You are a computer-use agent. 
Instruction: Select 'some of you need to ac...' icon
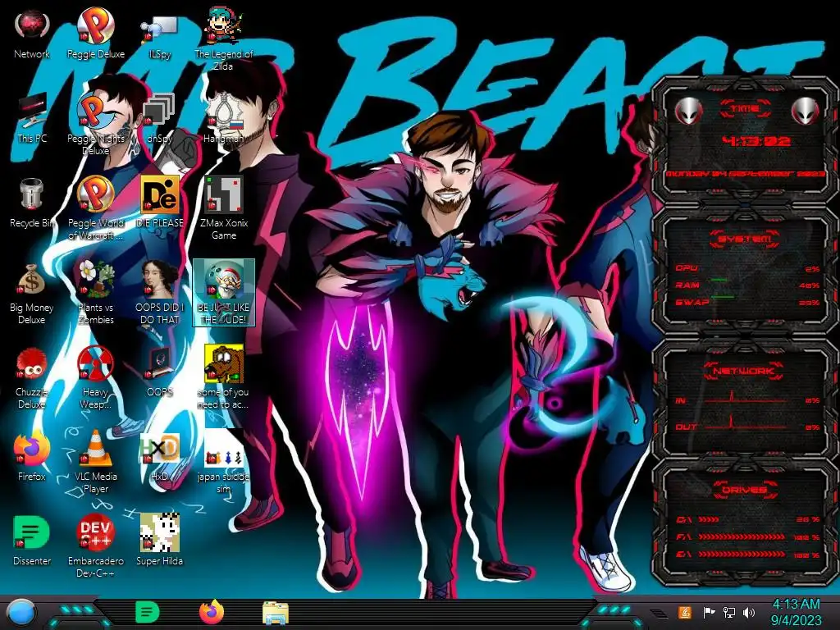tap(223, 377)
